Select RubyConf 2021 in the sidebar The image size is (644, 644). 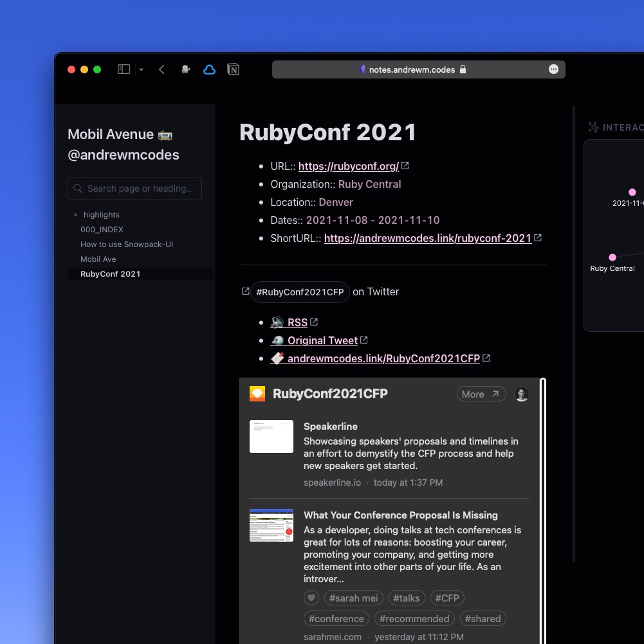(140, 274)
